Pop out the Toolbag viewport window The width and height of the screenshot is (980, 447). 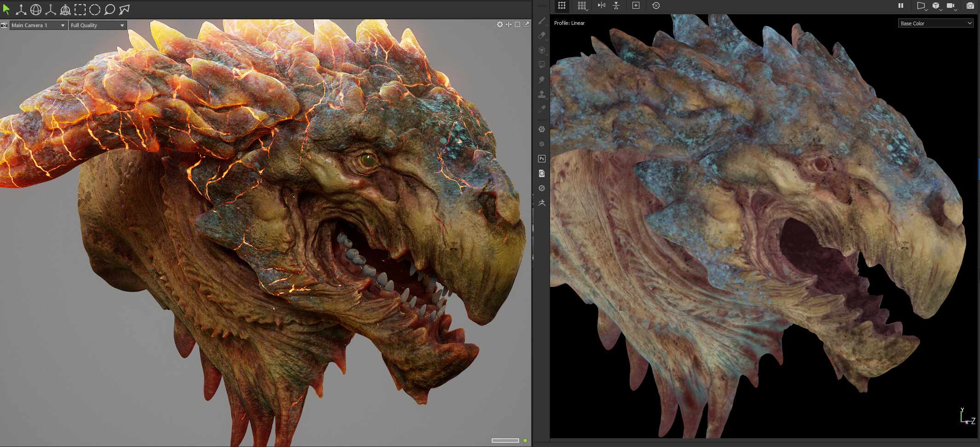point(526,24)
